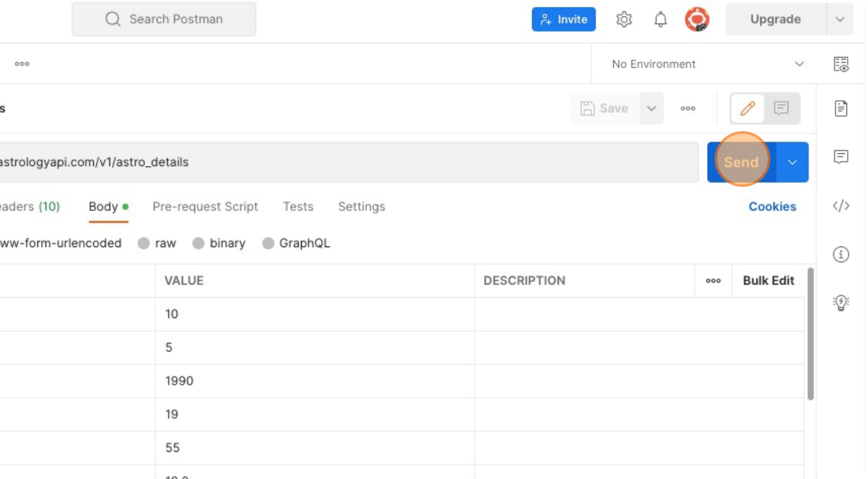Switch to the Pre-request Script tab

click(x=205, y=206)
